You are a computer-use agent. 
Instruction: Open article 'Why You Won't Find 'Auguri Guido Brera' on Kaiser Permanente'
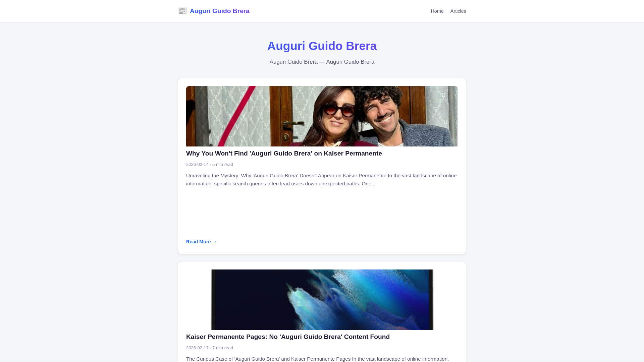pos(284,154)
